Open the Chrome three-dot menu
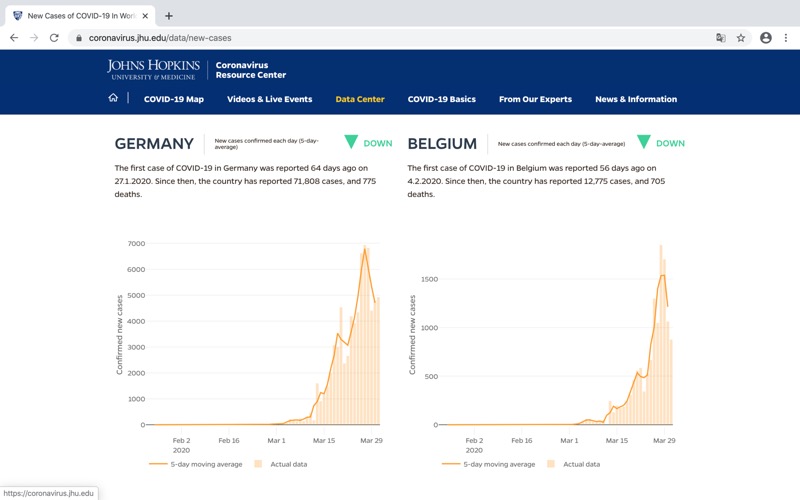Viewport: 800px width, 500px height. tap(787, 38)
